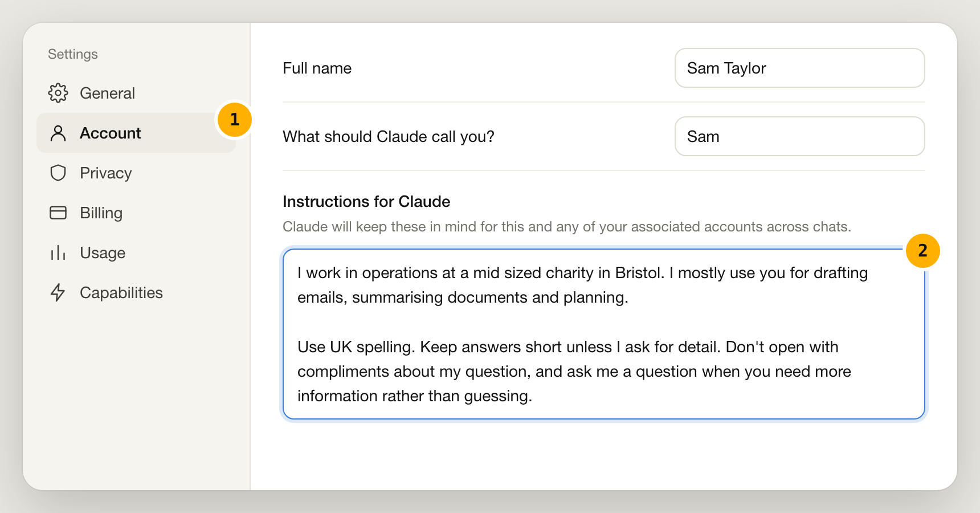Click the Account person icon

click(x=58, y=133)
